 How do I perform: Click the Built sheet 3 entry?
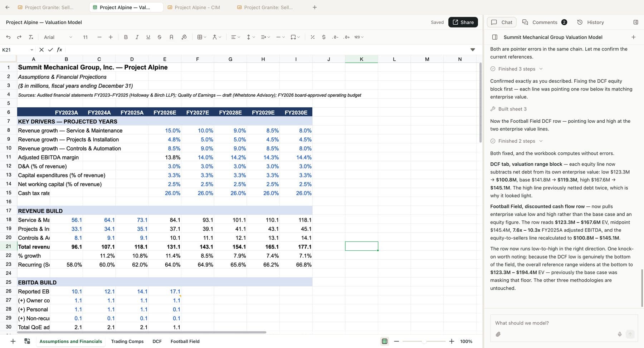point(508,109)
